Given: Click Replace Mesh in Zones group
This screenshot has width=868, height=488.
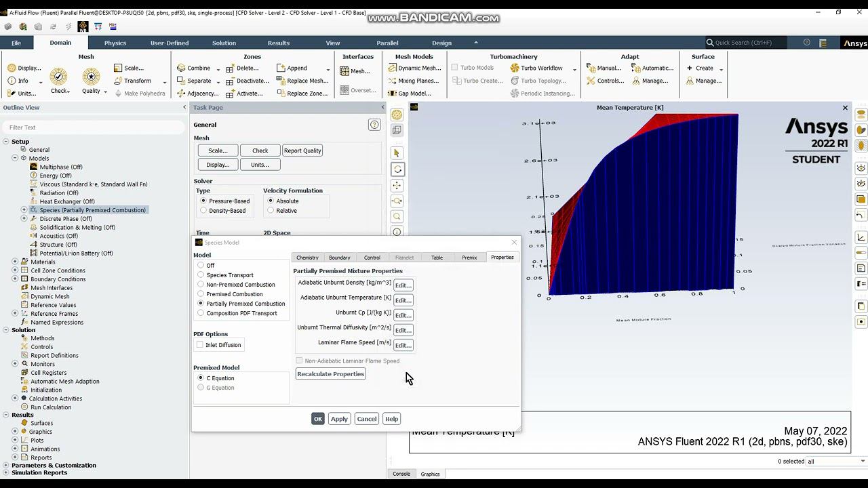Looking at the screenshot, I should (x=302, y=81).
